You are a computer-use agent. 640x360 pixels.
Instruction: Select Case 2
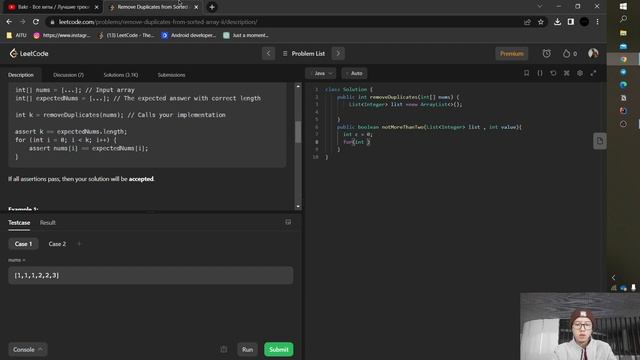(57, 244)
